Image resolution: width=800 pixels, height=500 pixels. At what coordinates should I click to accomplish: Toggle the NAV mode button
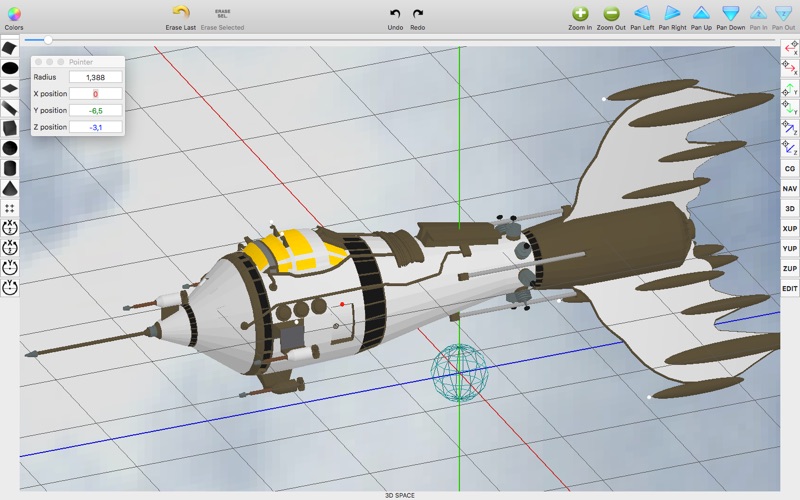pos(790,188)
